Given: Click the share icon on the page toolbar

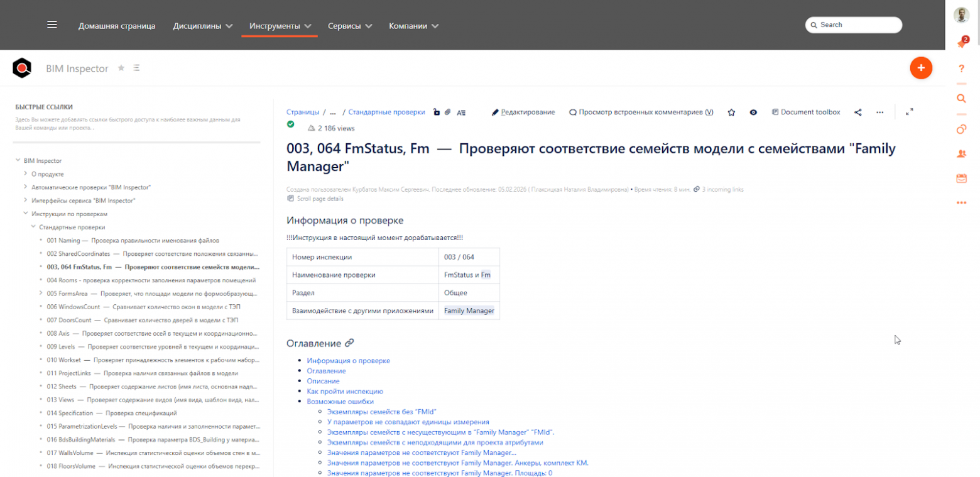Looking at the screenshot, I should coord(858,112).
